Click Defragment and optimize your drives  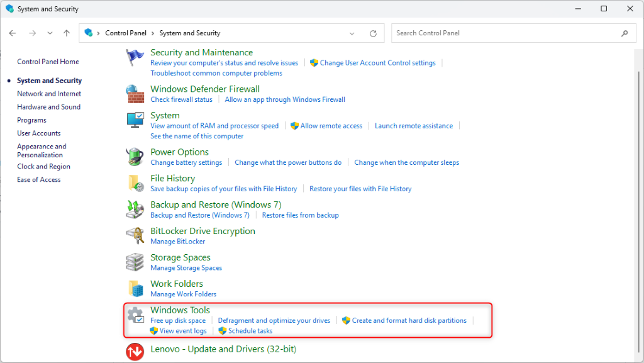tap(274, 320)
